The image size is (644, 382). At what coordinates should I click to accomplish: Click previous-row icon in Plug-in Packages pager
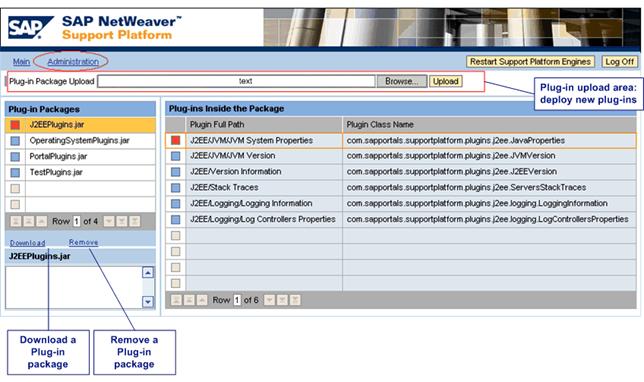pyautogui.click(x=41, y=221)
